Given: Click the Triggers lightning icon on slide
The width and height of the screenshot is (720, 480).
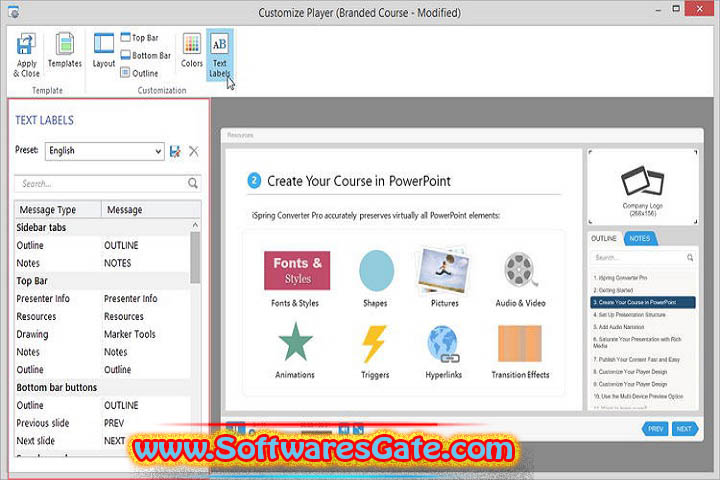Looking at the screenshot, I should click(x=374, y=344).
